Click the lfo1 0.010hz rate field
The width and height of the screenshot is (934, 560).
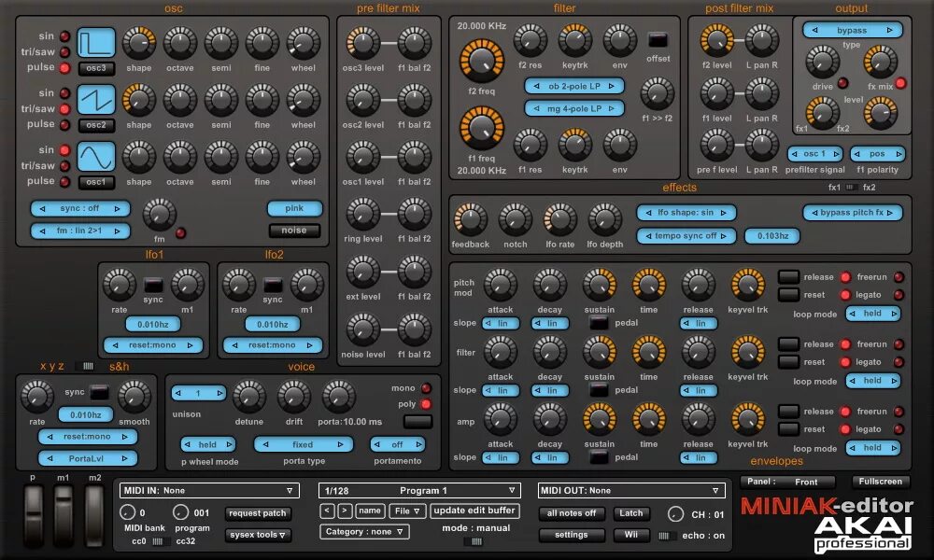(x=153, y=325)
